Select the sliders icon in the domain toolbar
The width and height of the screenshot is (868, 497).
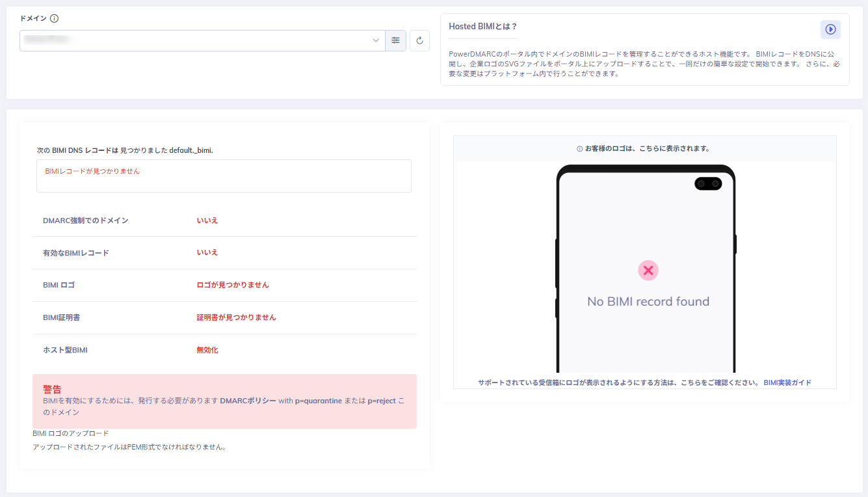[x=395, y=40]
